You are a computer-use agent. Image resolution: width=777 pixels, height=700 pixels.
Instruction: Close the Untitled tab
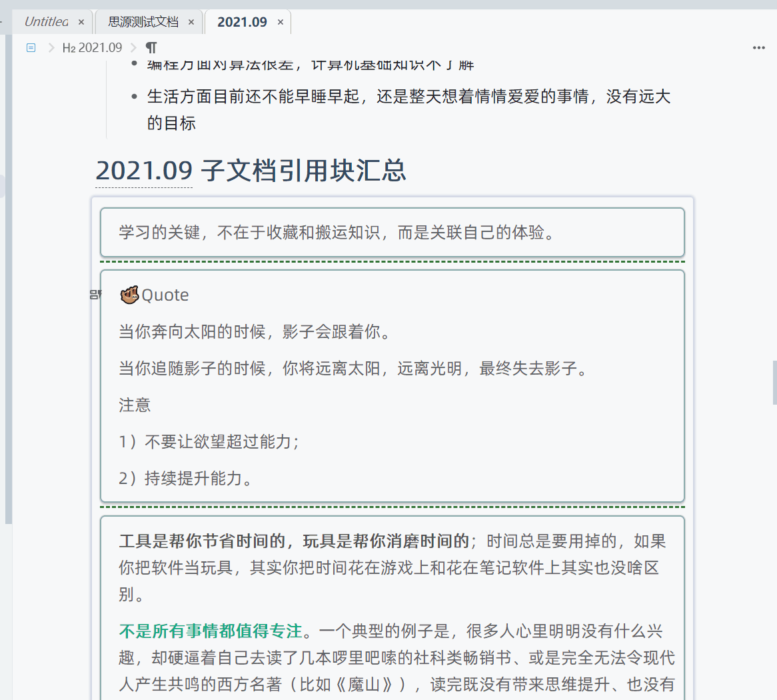coord(81,21)
